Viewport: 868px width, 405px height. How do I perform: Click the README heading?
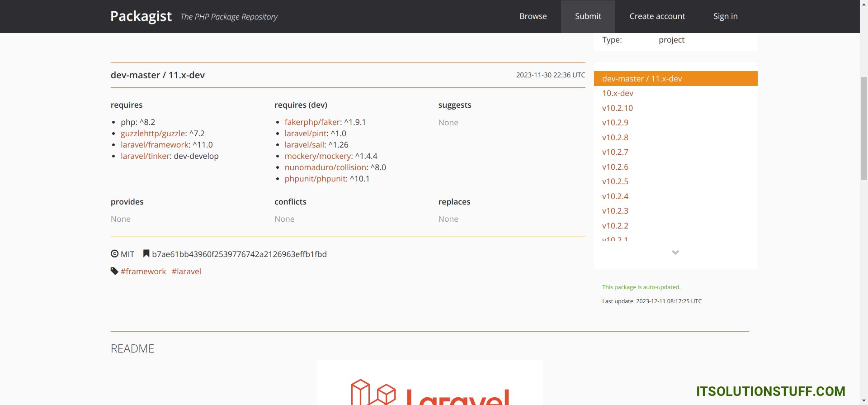click(x=132, y=349)
